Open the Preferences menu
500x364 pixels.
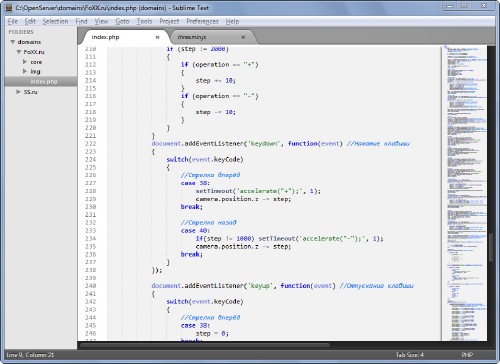pyautogui.click(x=202, y=21)
